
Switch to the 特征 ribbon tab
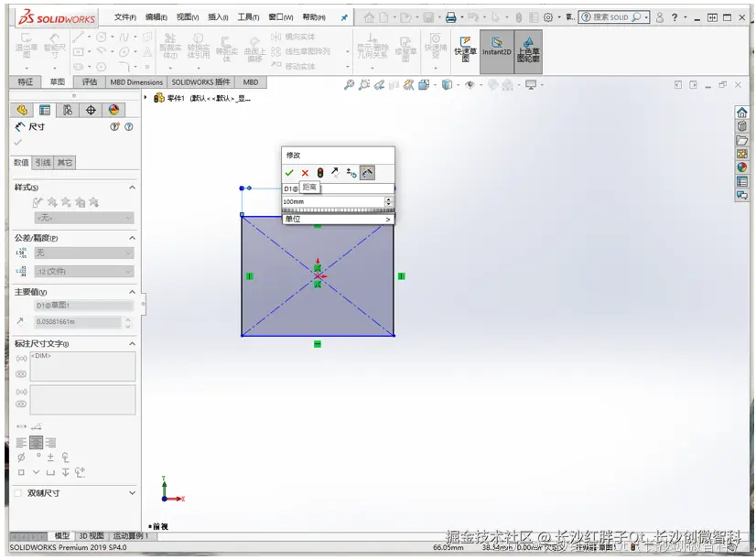click(x=25, y=82)
